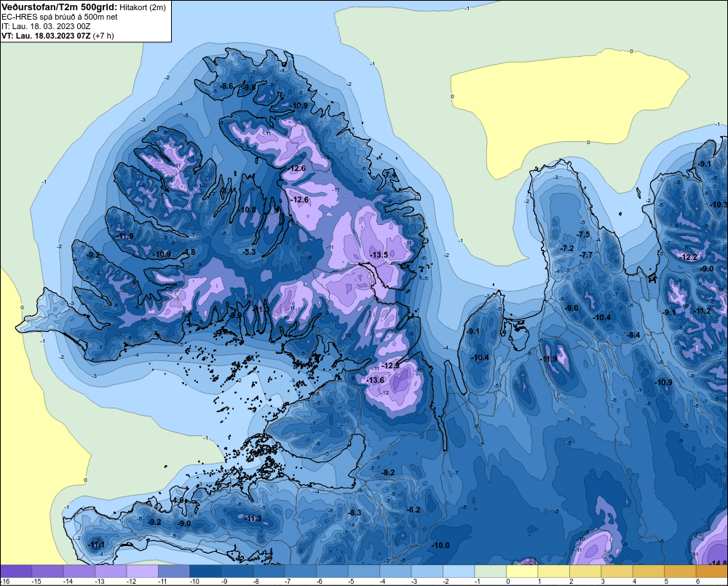Click the temperature value "-11.1"

(96, 545)
